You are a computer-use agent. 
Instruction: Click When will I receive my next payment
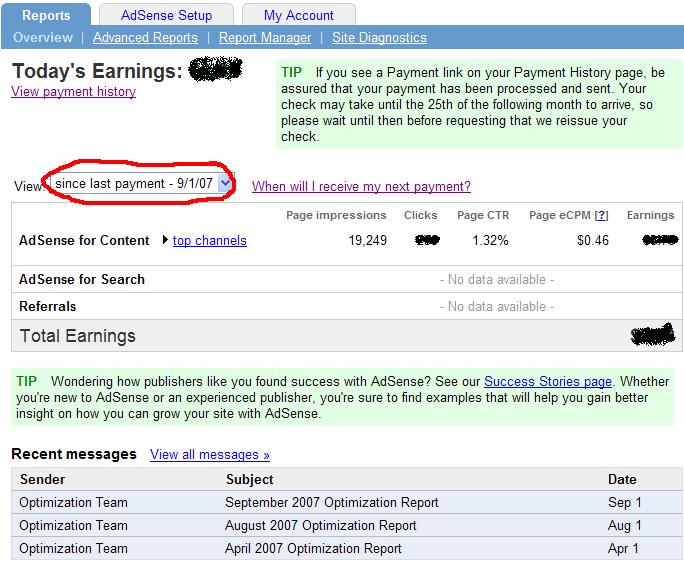(361, 186)
